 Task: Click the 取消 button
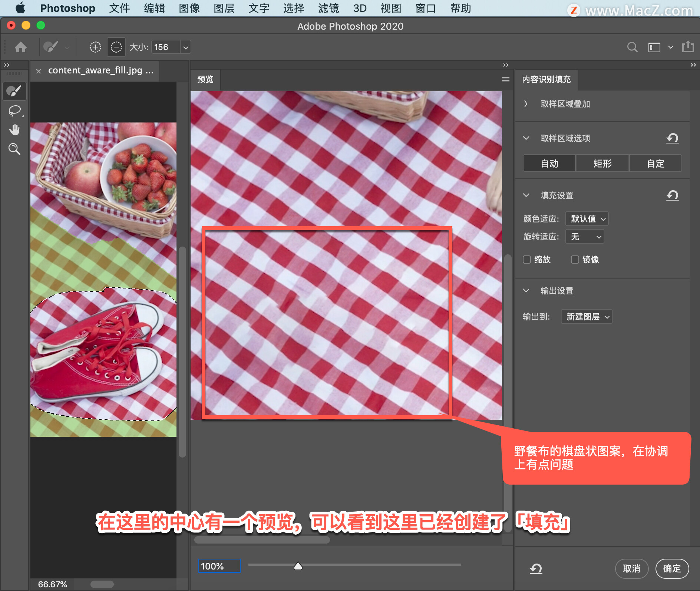tap(631, 568)
